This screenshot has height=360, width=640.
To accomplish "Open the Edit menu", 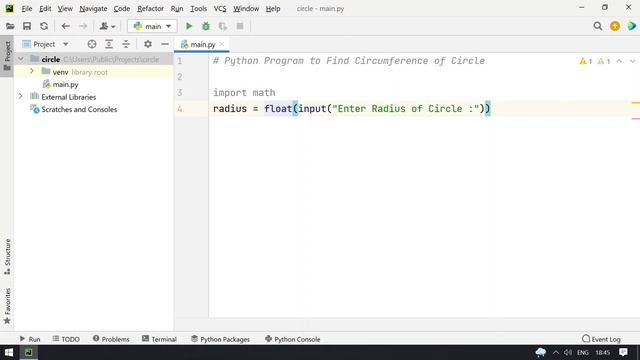I will click(45, 9).
